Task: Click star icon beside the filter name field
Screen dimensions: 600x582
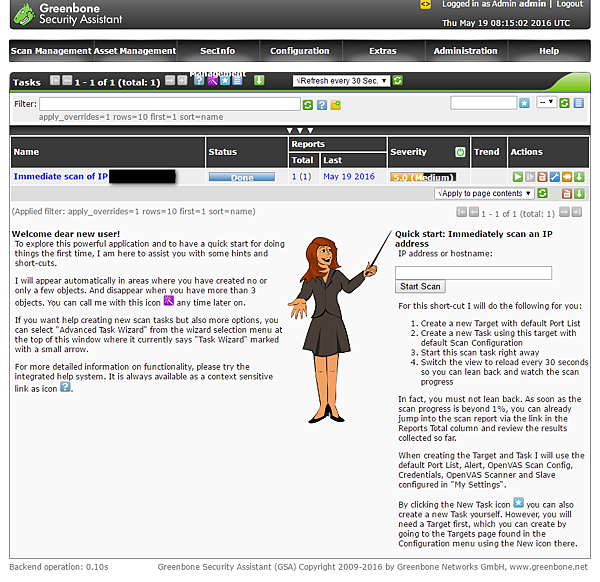Action: (524, 103)
